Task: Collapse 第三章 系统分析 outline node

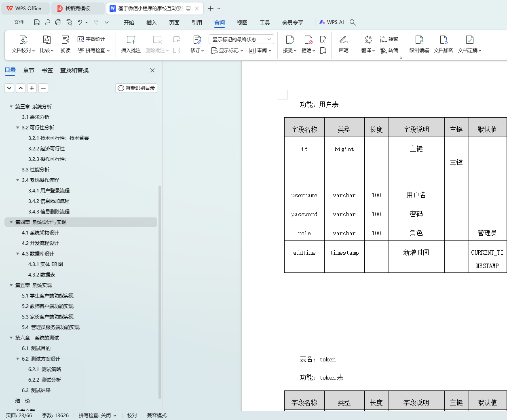Action: 11,107
